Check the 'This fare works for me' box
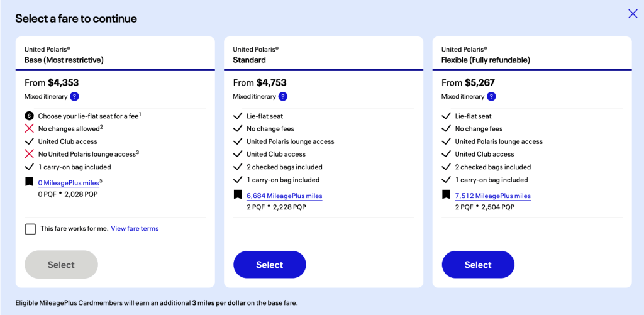644x315 pixels. click(x=30, y=229)
